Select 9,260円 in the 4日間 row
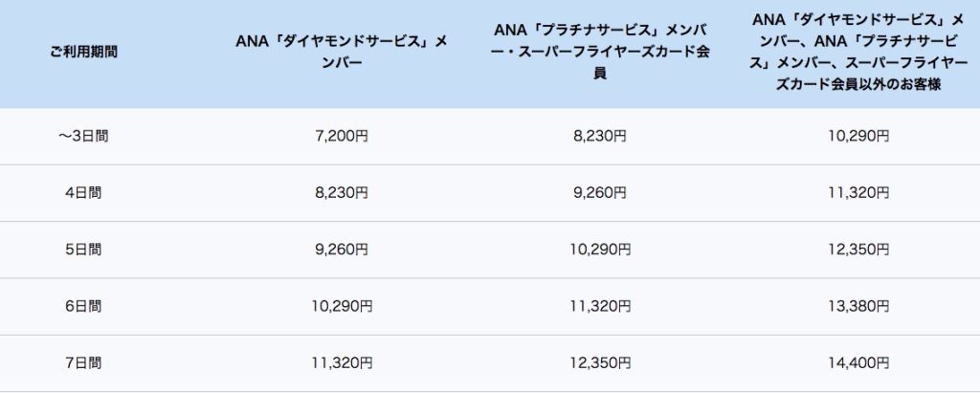The height and width of the screenshot is (393, 980). click(600, 192)
